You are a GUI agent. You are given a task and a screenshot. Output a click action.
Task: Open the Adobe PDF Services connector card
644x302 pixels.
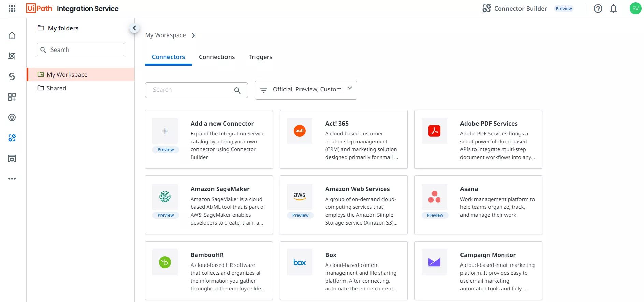(478, 139)
